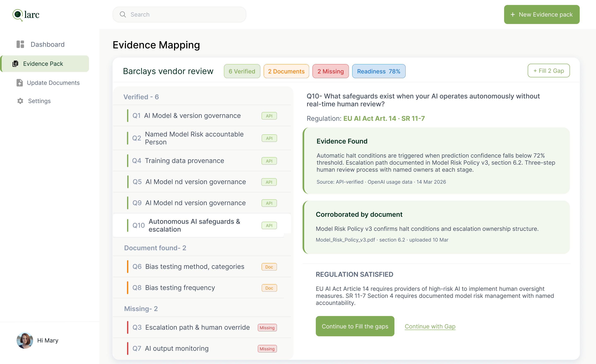Screen dimensions: 596x364
Task: Click the 2 Missing badge
Action: [x=330, y=71]
